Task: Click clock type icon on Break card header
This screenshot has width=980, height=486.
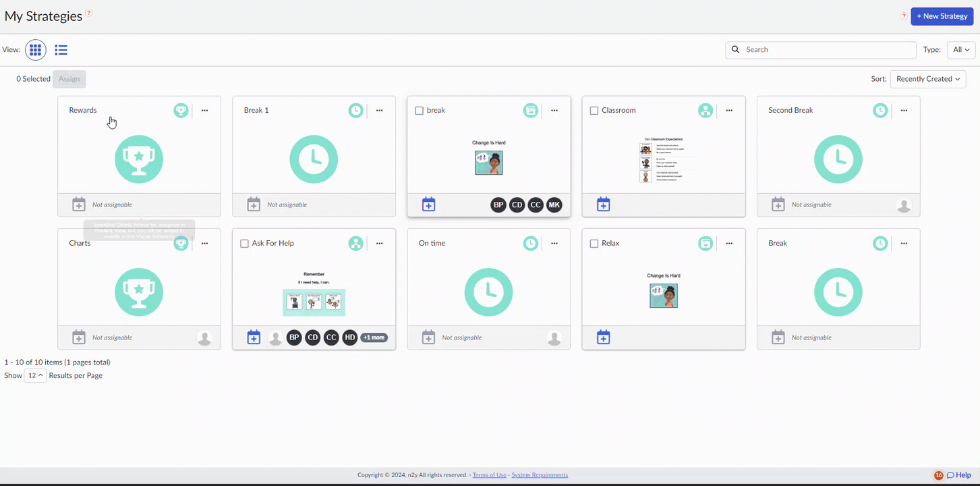Action: click(880, 244)
